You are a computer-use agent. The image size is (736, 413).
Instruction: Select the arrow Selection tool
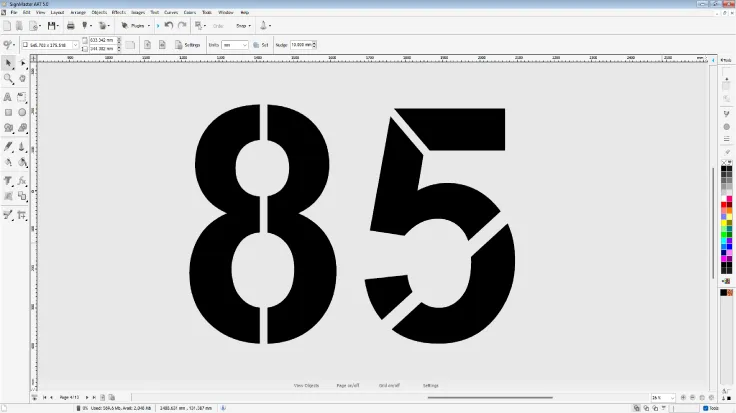pos(8,63)
